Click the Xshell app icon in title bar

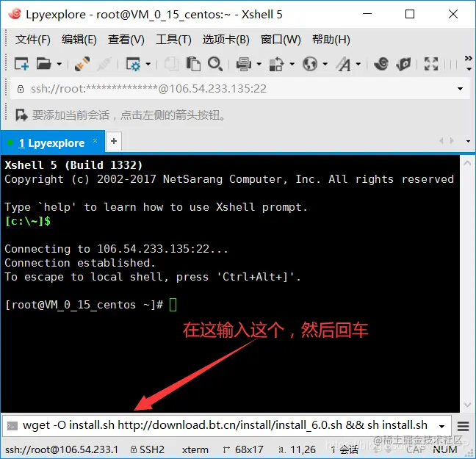[x=15, y=14]
